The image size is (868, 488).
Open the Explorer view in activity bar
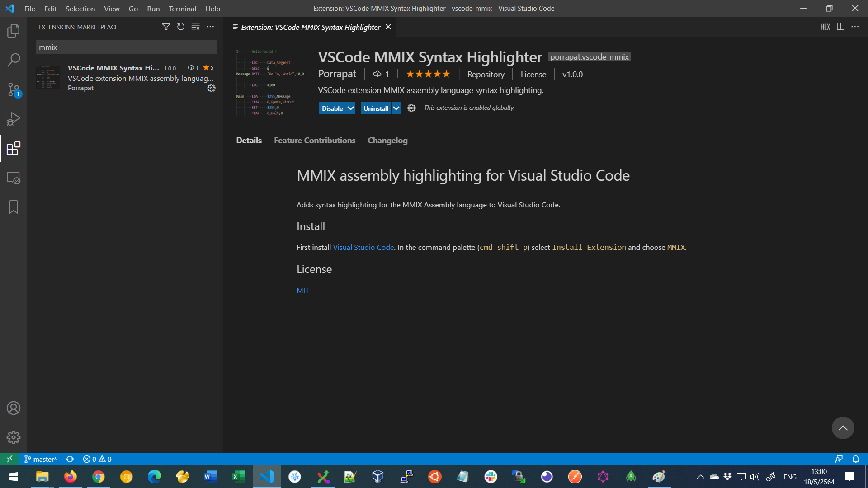(14, 31)
